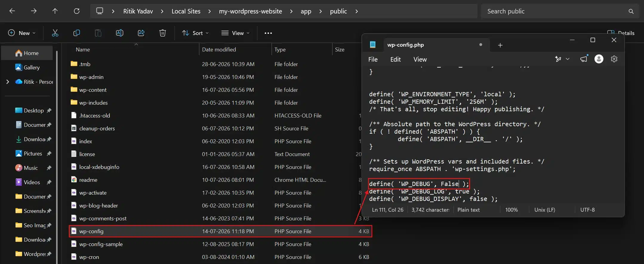Click the public breadcrumb
The image size is (644, 264).
[338, 11]
